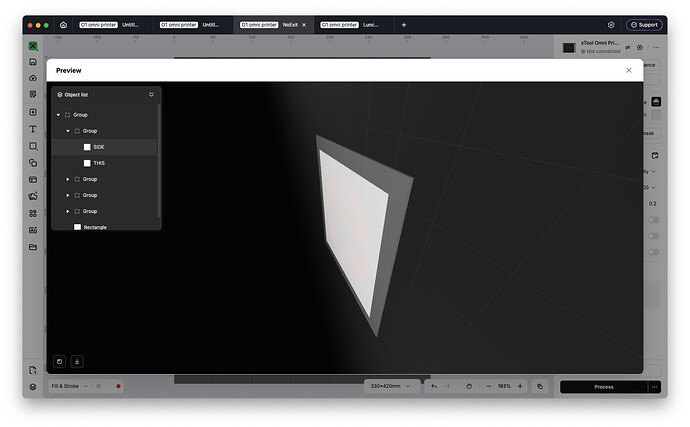The image size is (690, 427).
Task: Expand the first collapsed Group below THIS
Action: tap(68, 180)
